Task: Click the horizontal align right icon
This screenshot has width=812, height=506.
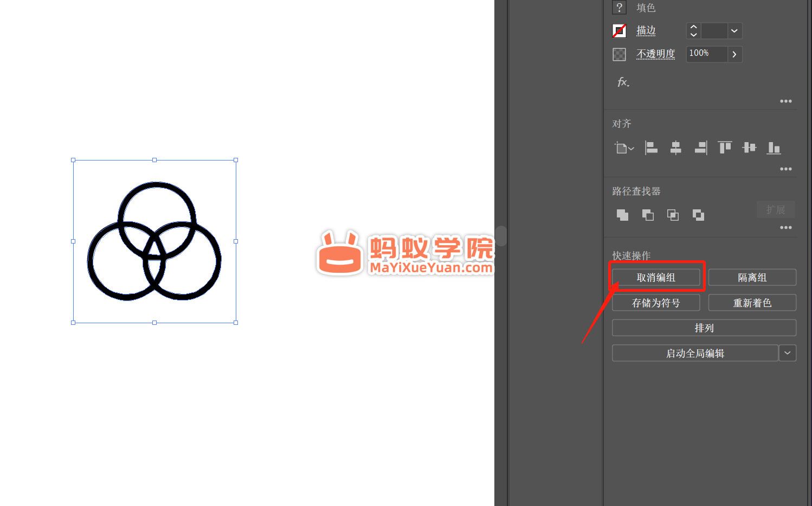Action: pyautogui.click(x=700, y=148)
